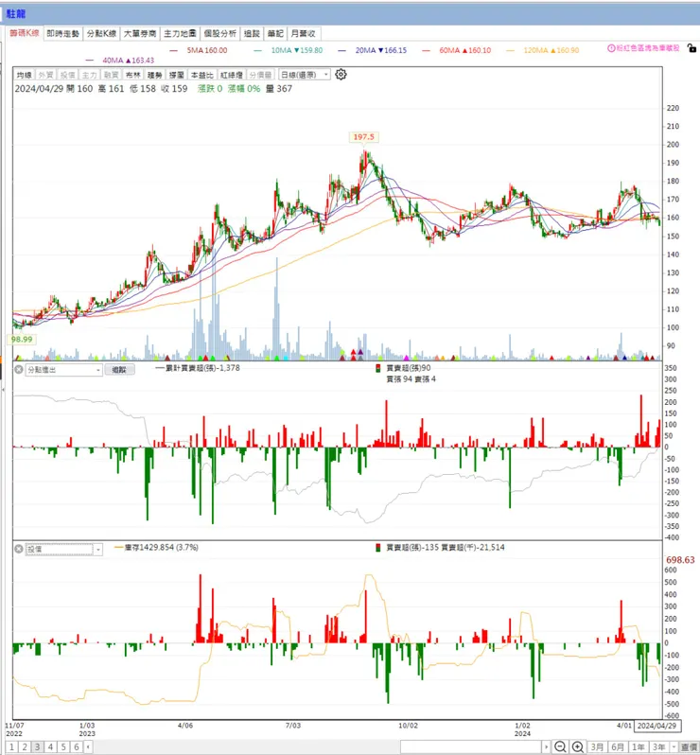Toggle the 分價量 overlay
The width and height of the screenshot is (700, 755).
click(261, 75)
